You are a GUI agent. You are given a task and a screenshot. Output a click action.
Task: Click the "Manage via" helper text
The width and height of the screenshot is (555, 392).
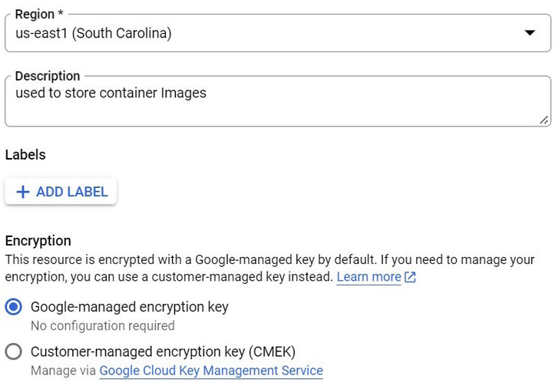(x=63, y=371)
